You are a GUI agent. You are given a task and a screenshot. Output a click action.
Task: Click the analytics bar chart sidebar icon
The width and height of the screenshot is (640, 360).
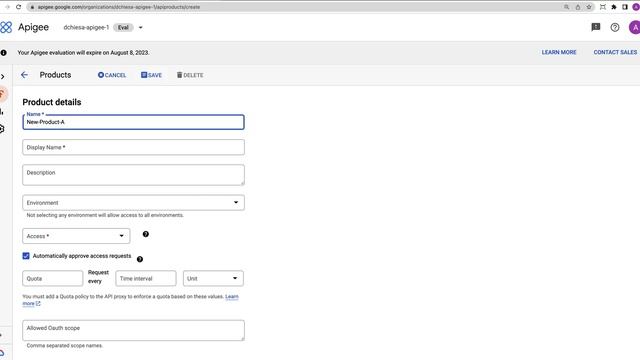[x=2, y=111]
